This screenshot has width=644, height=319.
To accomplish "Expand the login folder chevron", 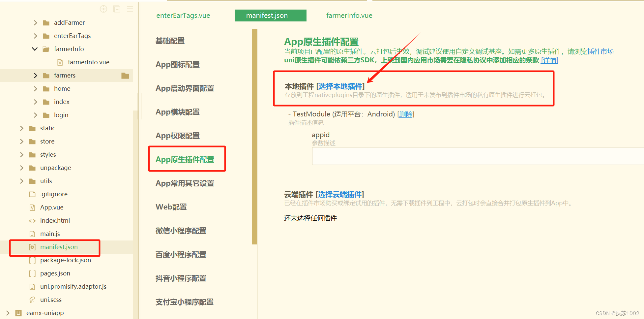I will click(36, 115).
